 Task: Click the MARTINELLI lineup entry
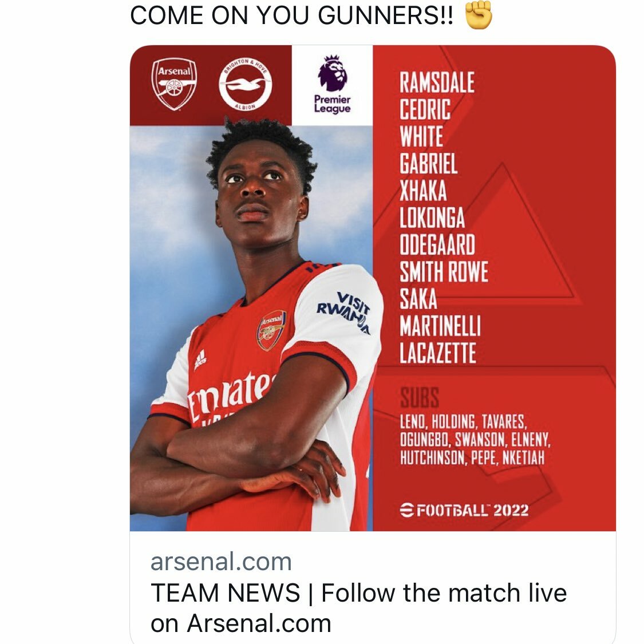pos(440,326)
